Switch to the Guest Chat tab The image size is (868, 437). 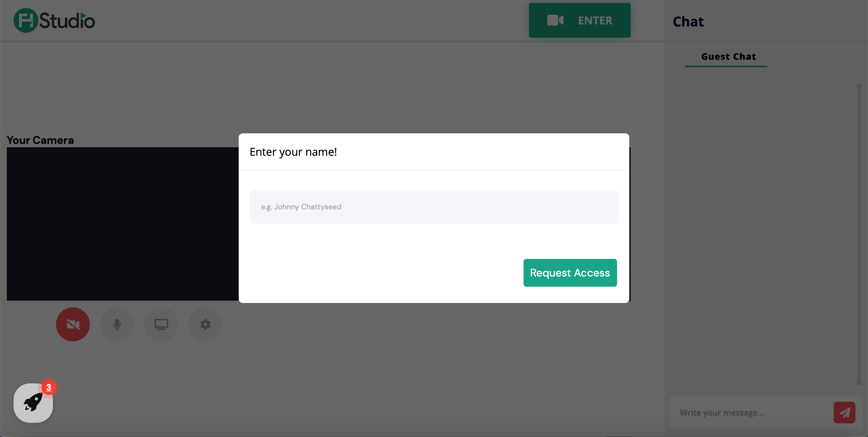(728, 57)
